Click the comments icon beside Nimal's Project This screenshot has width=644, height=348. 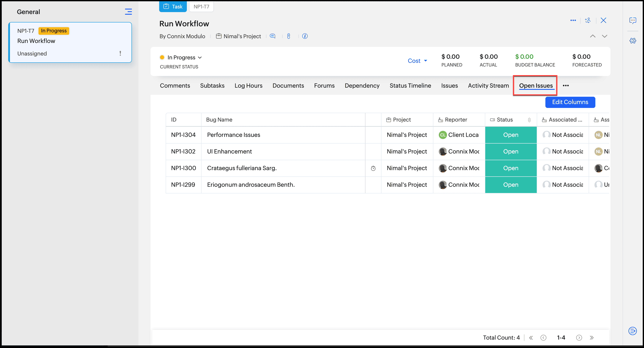pos(272,36)
